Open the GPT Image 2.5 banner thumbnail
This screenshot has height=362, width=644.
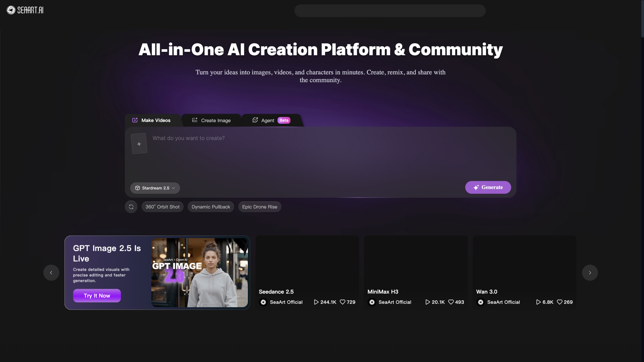tap(200, 273)
